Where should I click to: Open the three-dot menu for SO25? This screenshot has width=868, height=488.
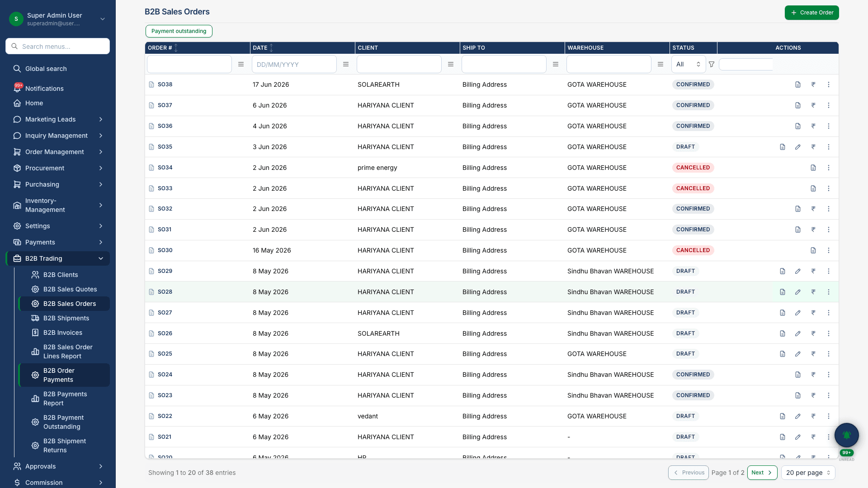tap(829, 354)
